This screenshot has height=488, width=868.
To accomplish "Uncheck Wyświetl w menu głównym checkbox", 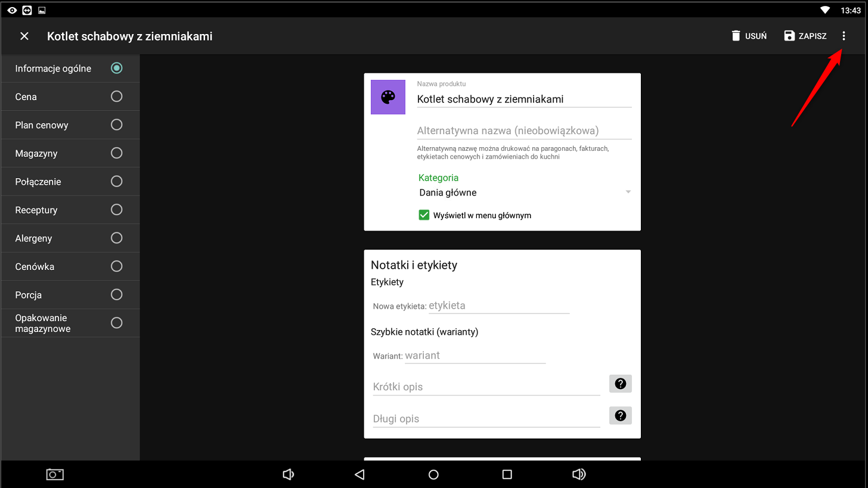I will coord(424,215).
